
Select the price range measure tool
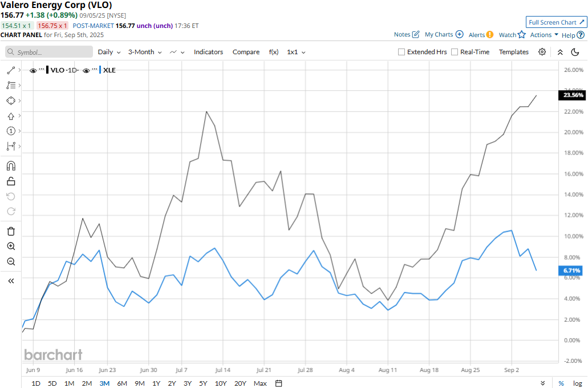click(x=11, y=146)
